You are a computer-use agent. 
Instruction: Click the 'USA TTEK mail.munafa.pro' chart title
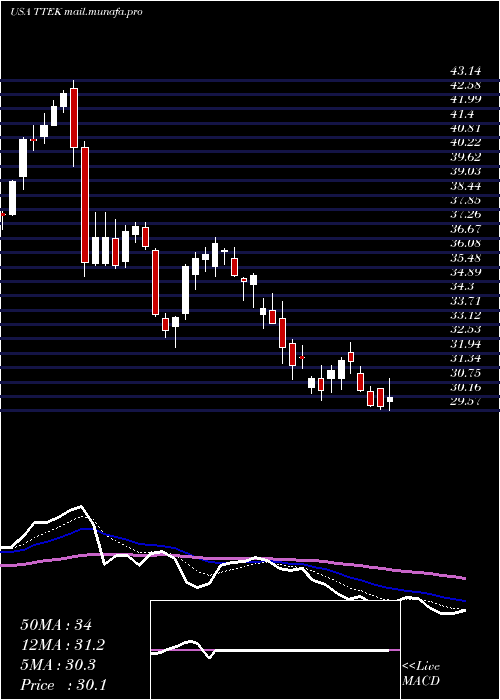[76, 12]
